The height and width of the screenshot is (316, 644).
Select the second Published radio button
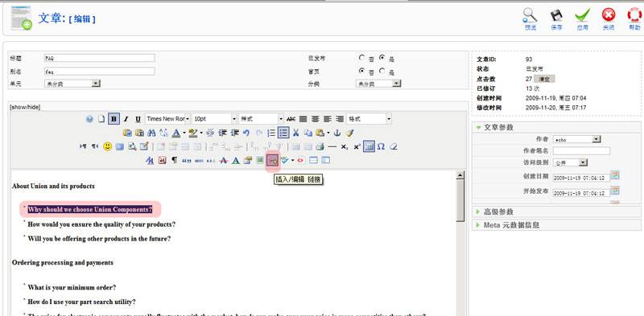coord(382,58)
